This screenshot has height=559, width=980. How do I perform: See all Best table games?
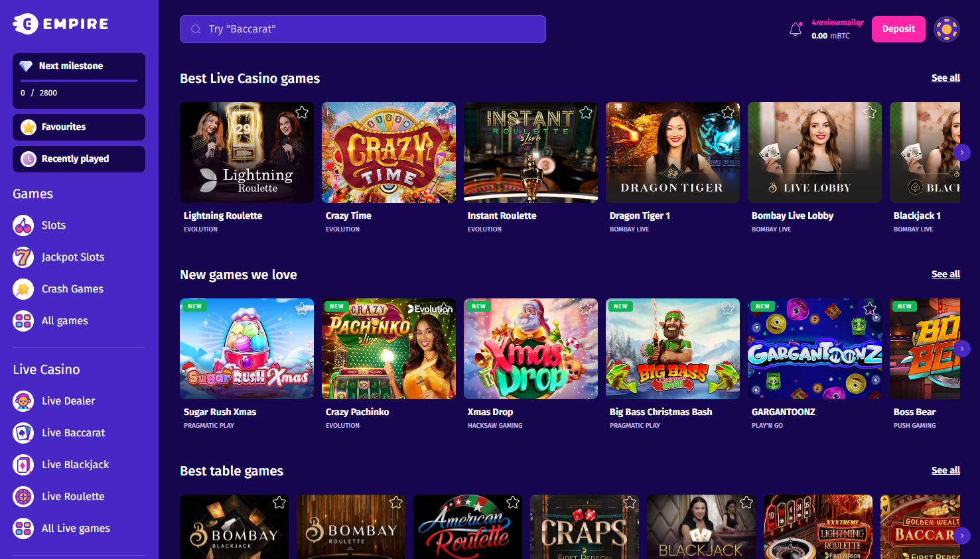[x=945, y=471]
